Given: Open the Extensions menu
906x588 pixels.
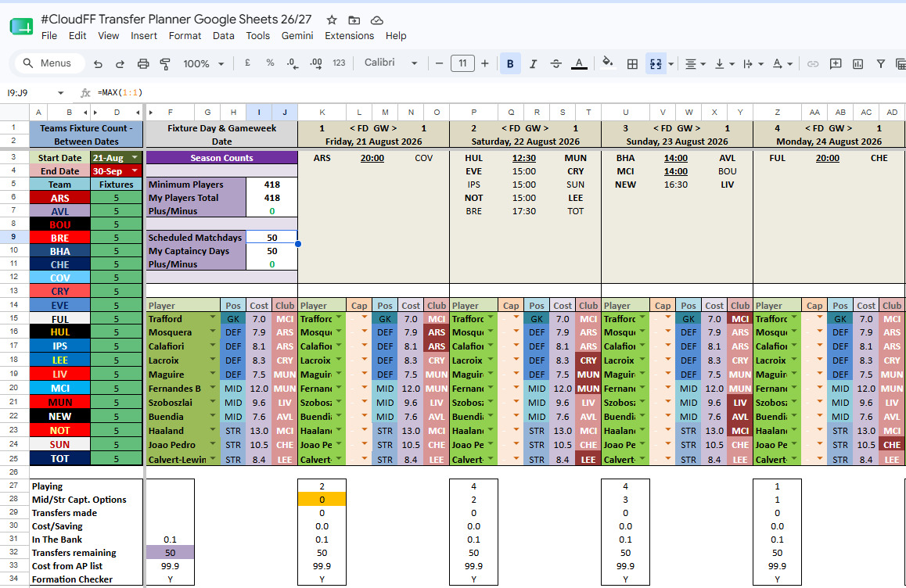Looking at the screenshot, I should tap(349, 36).
